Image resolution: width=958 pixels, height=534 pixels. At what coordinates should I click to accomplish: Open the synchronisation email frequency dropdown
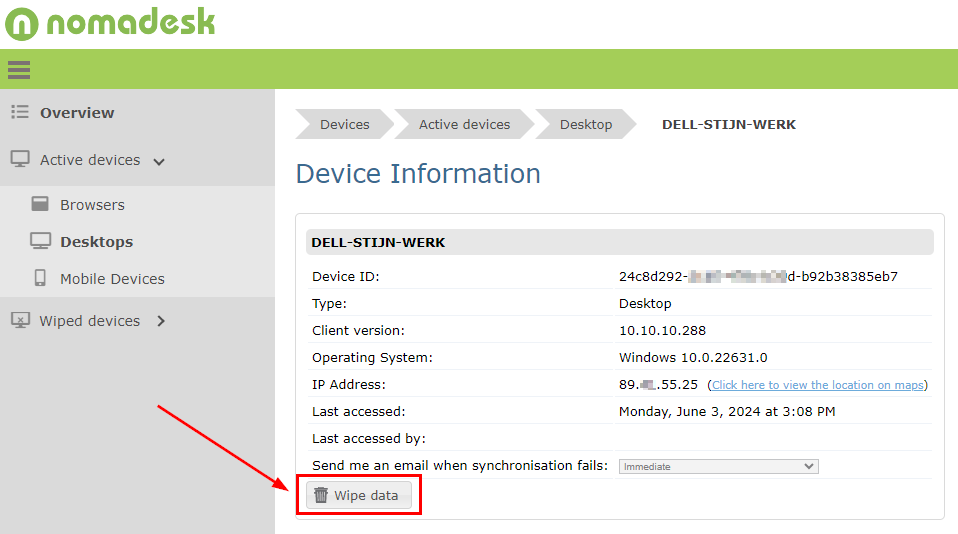click(718, 466)
